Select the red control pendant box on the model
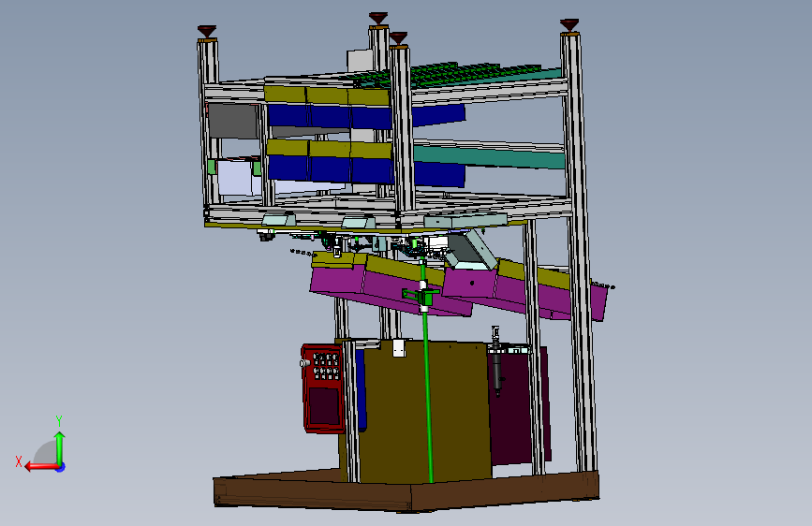This screenshot has width=812, height=526. (x=322, y=388)
